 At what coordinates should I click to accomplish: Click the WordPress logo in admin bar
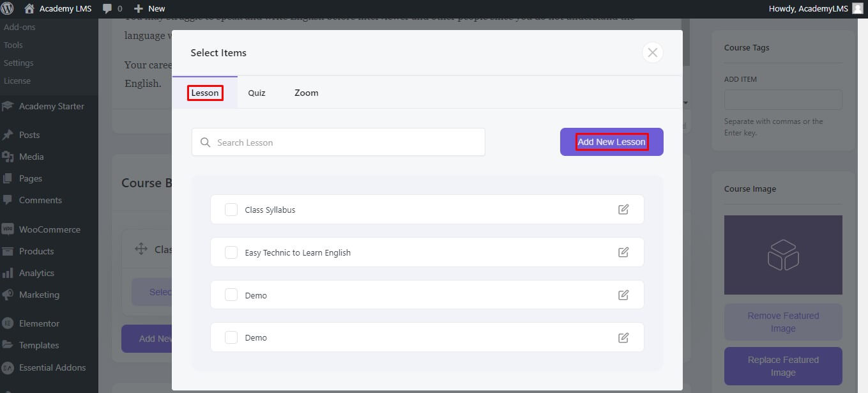[x=8, y=8]
